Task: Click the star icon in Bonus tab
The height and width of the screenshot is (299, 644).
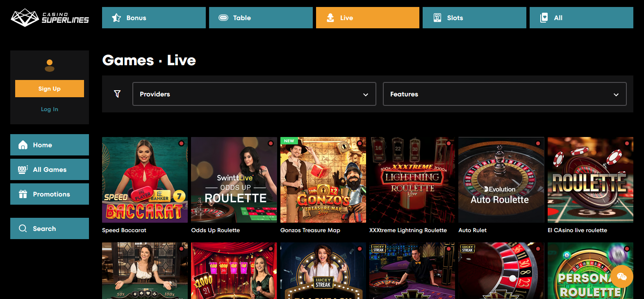Action: (x=116, y=18)
